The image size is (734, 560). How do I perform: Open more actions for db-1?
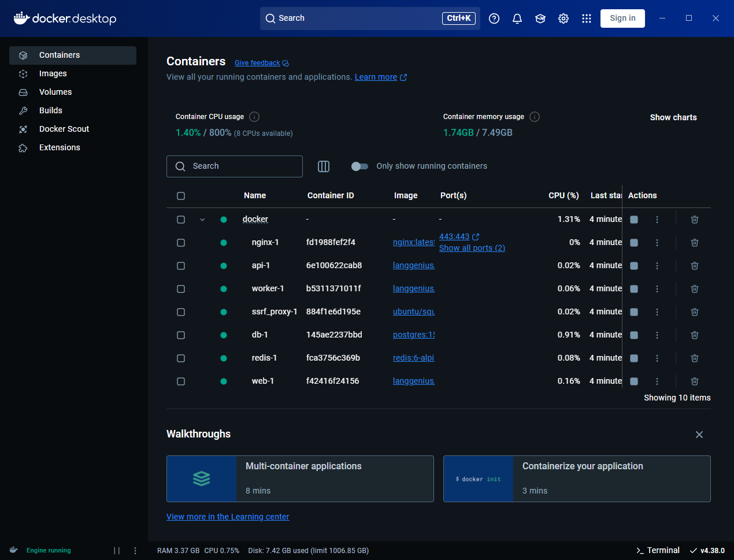point(657,335)
